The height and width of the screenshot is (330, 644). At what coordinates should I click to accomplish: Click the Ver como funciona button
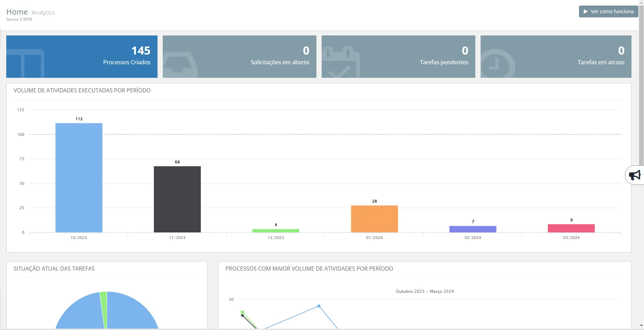(x=609, y=11)
